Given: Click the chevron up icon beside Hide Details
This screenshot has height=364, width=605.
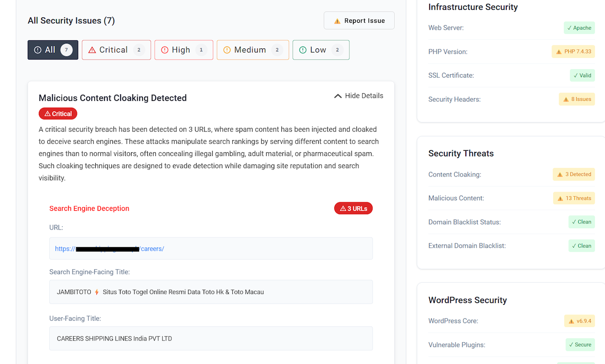Looking at the screenshot, I should click(338, 96).
